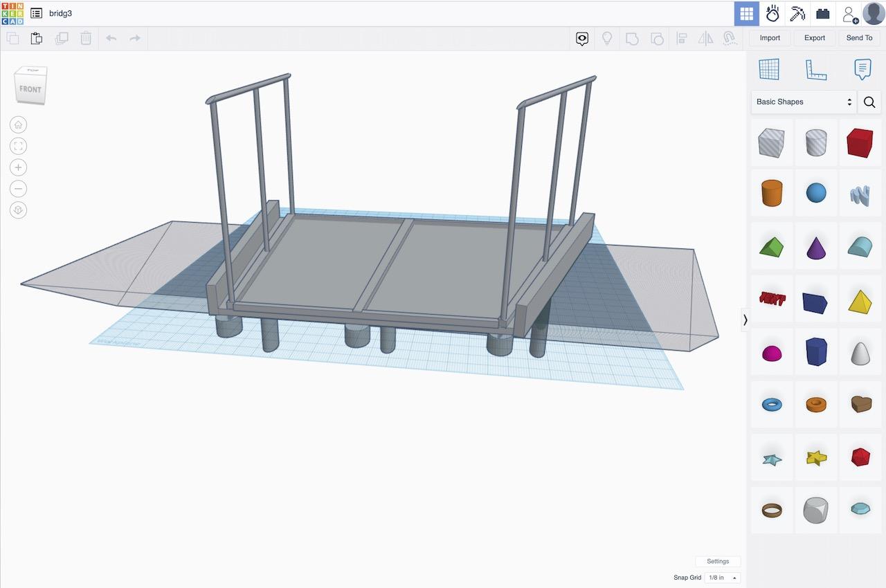Screen dimensions: 886x588
Task: Pick the white Paraboloid shape
Action: (860, 352)
